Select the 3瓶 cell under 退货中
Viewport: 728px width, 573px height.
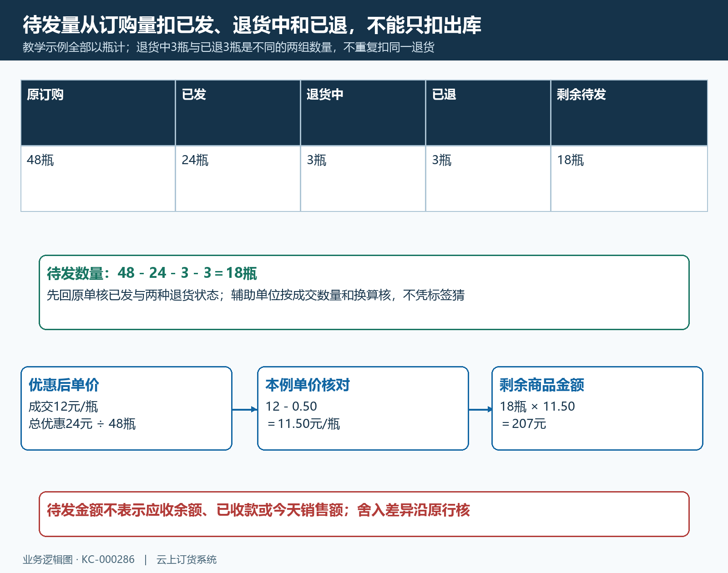(x=363, y=178)
